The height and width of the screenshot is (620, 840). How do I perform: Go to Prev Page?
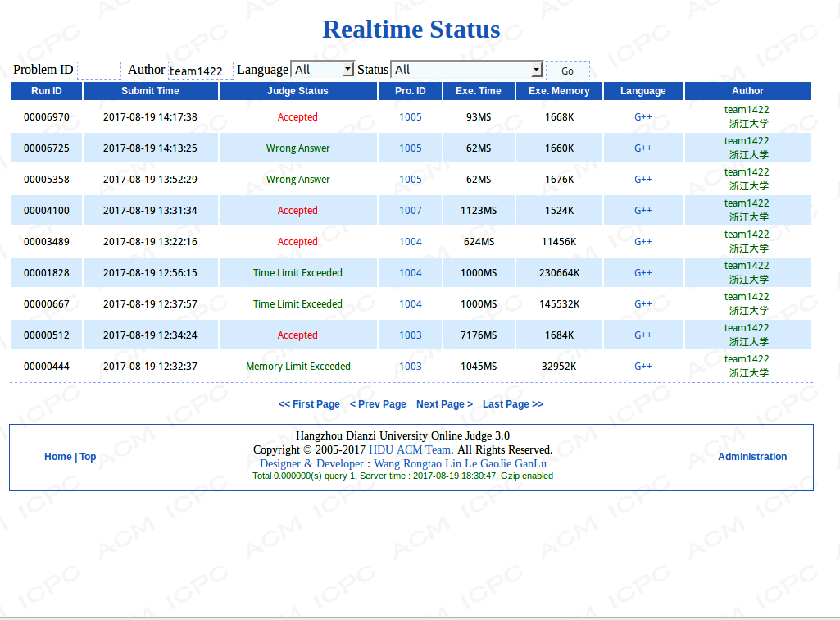click(x=378, y=404)
